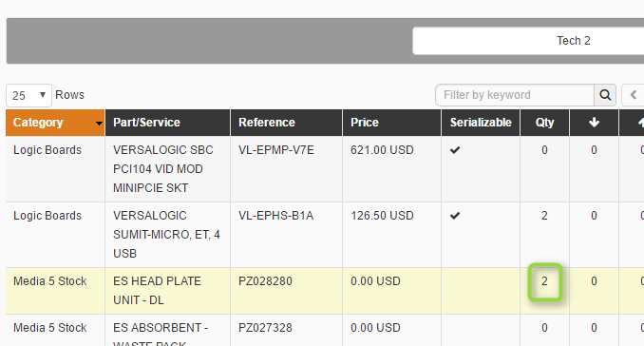Click 621.00 USD price cell
Screen dimensions: 644x346
click(382, 150)
